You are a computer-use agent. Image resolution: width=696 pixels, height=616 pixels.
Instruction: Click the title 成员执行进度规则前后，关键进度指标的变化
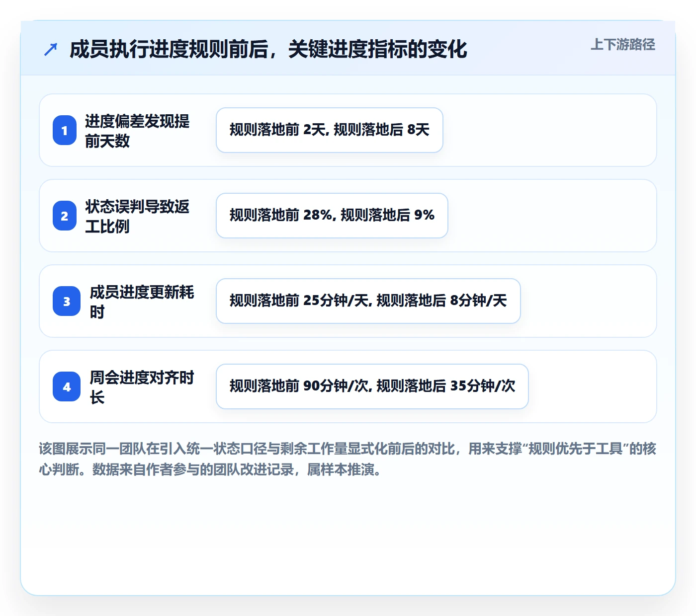point(268,49)
